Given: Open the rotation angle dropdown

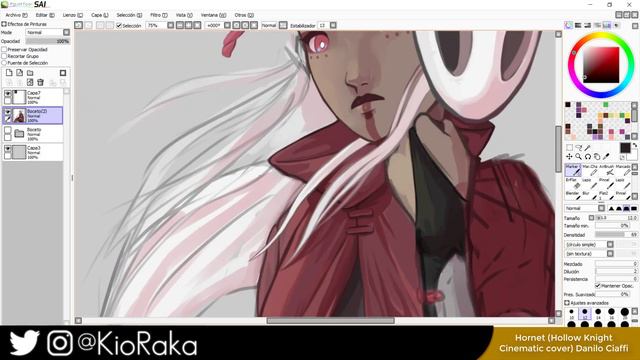Looking at the screenshot, I should [227, 25].
